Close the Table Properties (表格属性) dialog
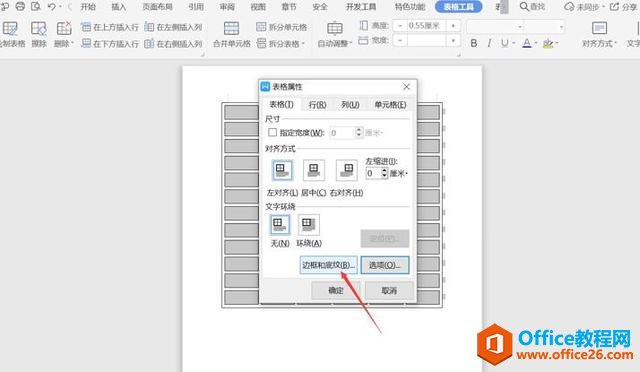Image resolution: width=640 pixels, height=372 pixels. [406, 87]
